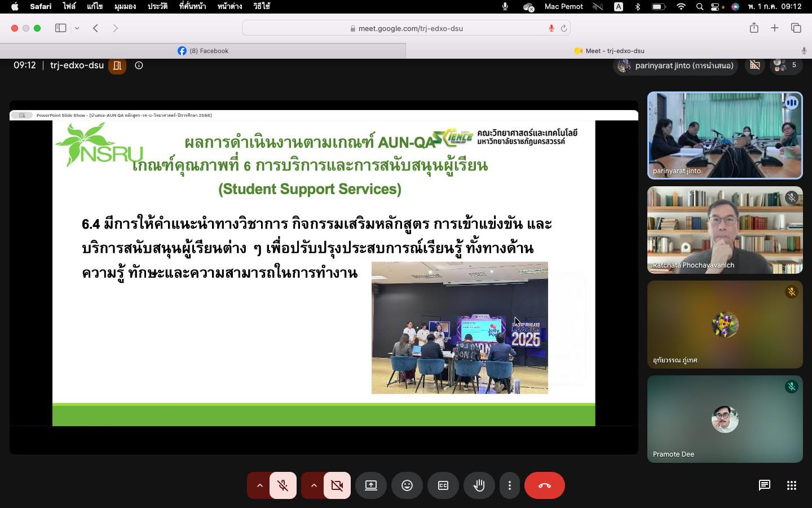Click the address bar meet.google.com URL
Image resolution: width=812 pixels, height=508 pixels.
click(411, 28)
